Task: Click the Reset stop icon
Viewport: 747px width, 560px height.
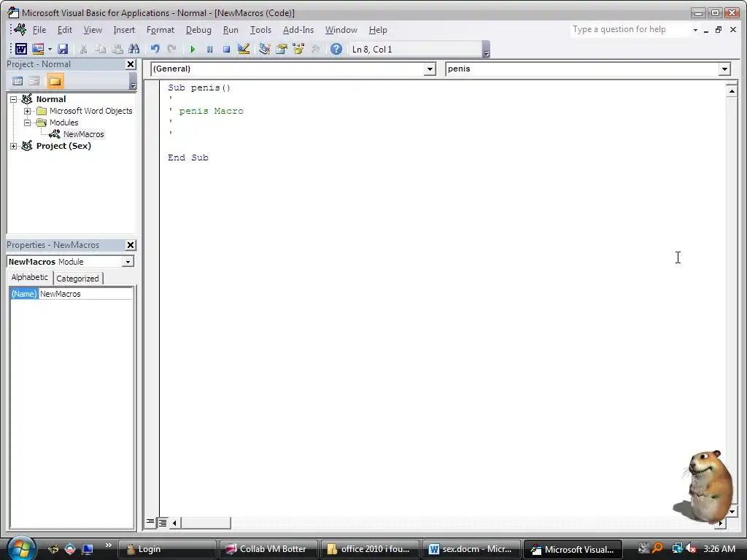Action: (x=226, y=49)
